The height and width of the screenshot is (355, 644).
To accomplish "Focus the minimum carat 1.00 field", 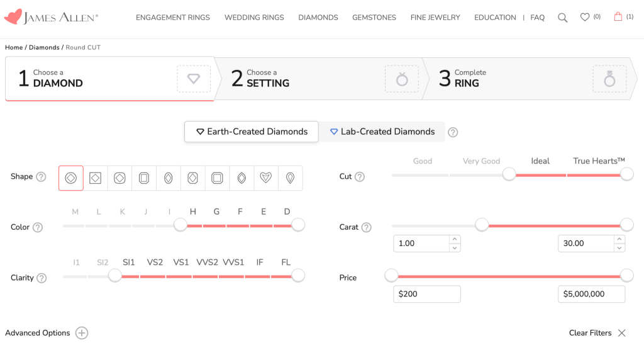I will tap(421, 243).
